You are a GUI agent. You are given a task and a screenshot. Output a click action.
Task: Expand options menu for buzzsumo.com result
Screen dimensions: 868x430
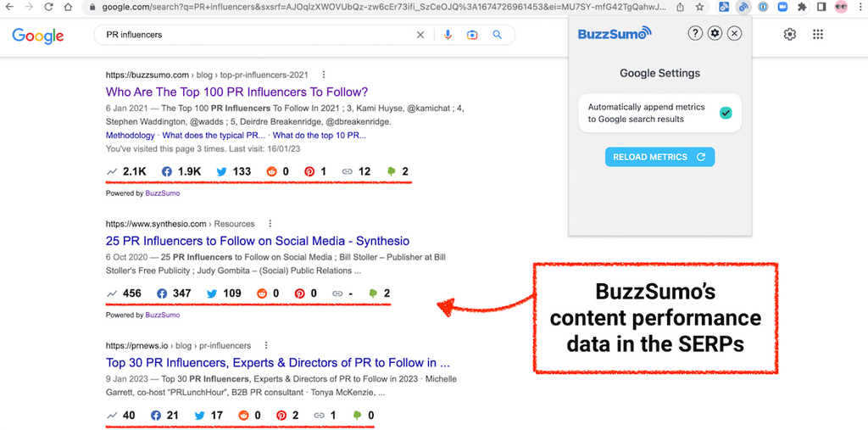[324, 75]
